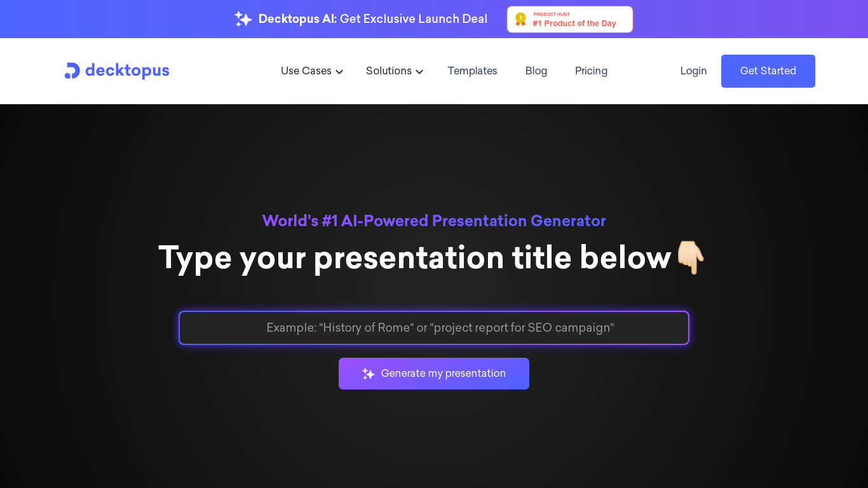Expand the Use Cases chevron arrow

(339, 72)
